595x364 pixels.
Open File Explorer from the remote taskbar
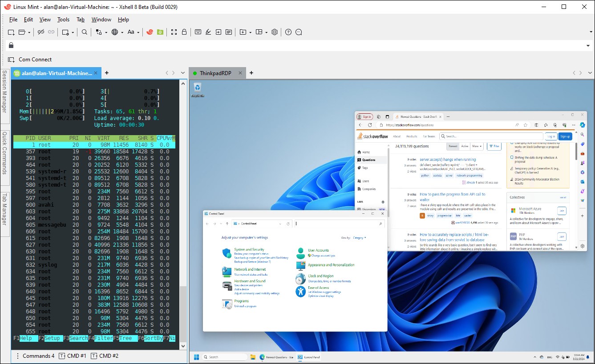click(253, 357)
